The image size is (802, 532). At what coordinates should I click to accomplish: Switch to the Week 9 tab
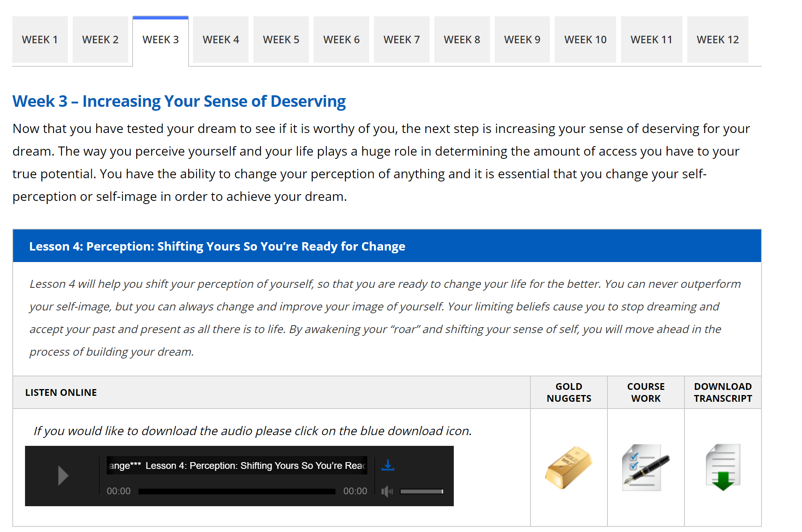[x=522, y=40]
